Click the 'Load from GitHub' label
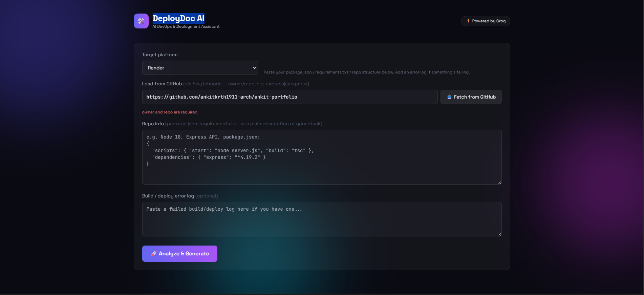Screen dimensions: 644x295 click(x=162, y=84)
